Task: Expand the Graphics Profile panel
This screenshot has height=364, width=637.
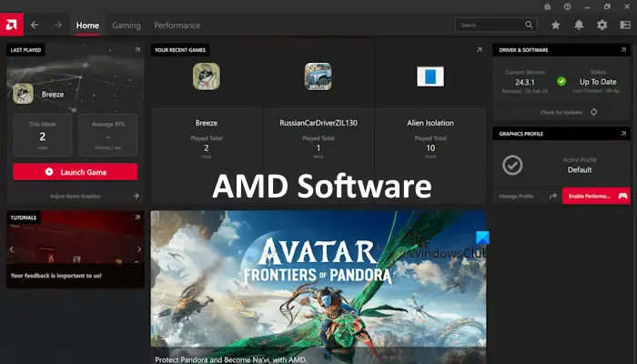Action: point(623,133)
